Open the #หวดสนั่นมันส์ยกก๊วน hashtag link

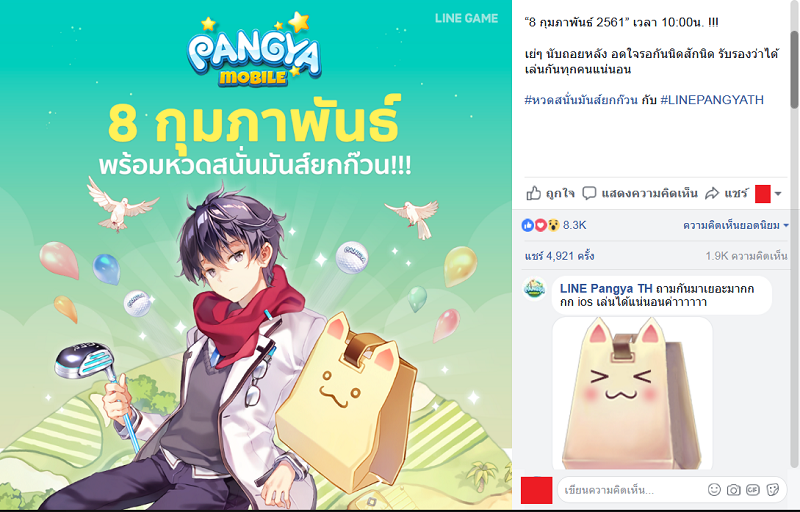(581, 99)
